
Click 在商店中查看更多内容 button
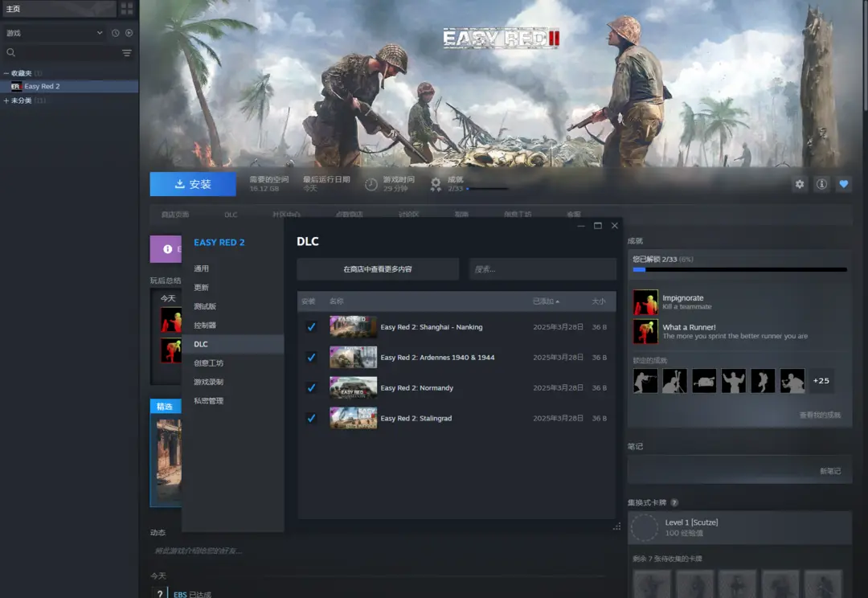pos(378,269)
